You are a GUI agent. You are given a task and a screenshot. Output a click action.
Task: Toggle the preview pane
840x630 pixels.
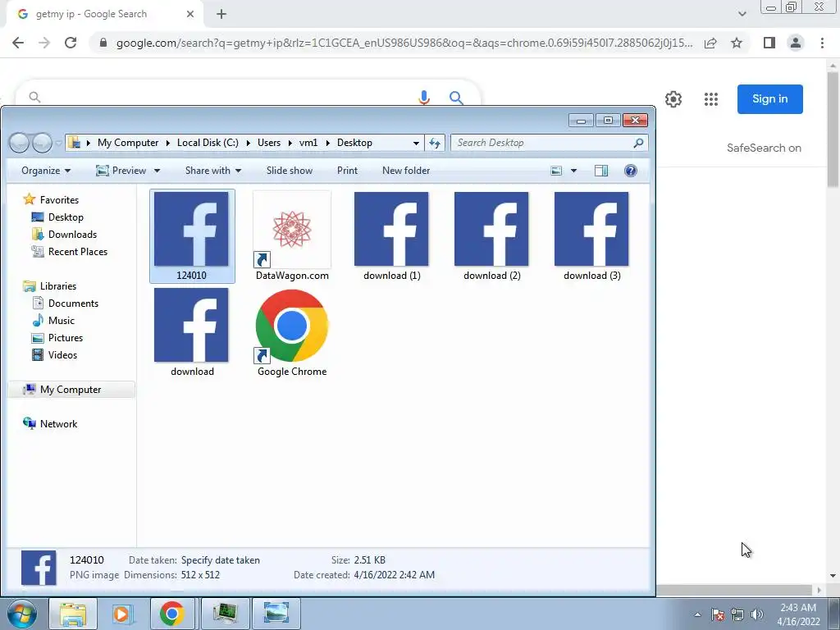coord(601,171)
